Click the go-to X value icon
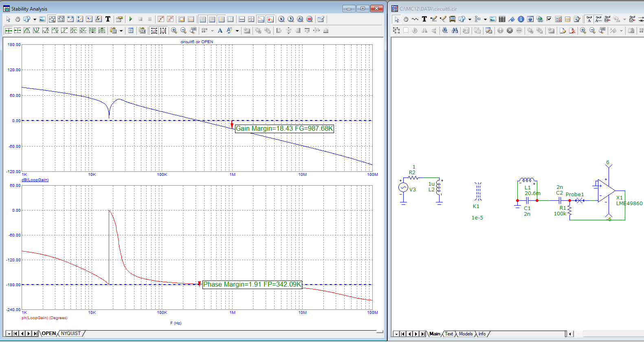 [x=281, y=19]
